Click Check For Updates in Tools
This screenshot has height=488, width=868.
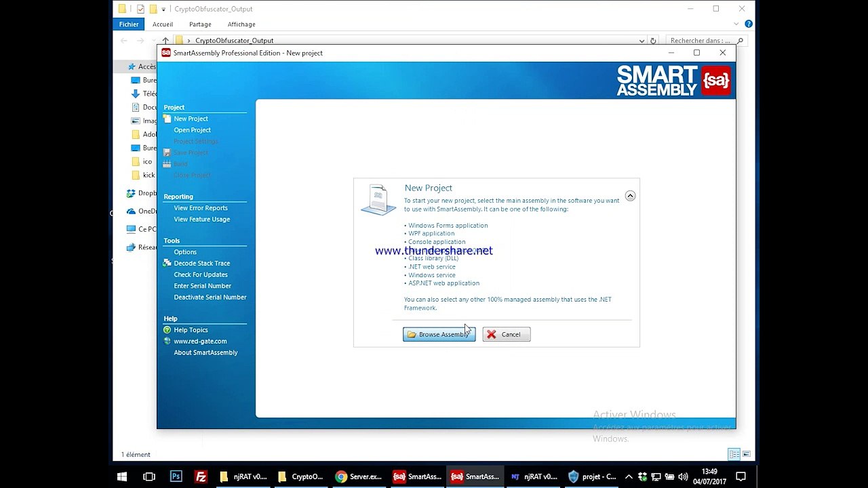[201, 274]
